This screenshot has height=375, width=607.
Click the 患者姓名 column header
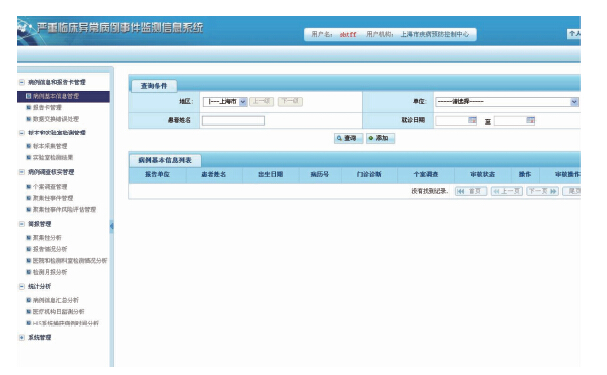[x=214, y=175]
